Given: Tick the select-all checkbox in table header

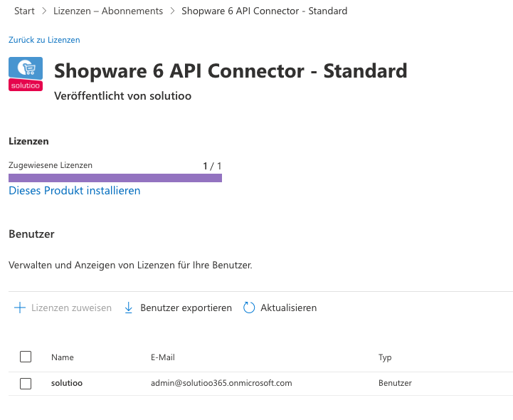Looking at the screenshot, I should click(x=26, y=357).
